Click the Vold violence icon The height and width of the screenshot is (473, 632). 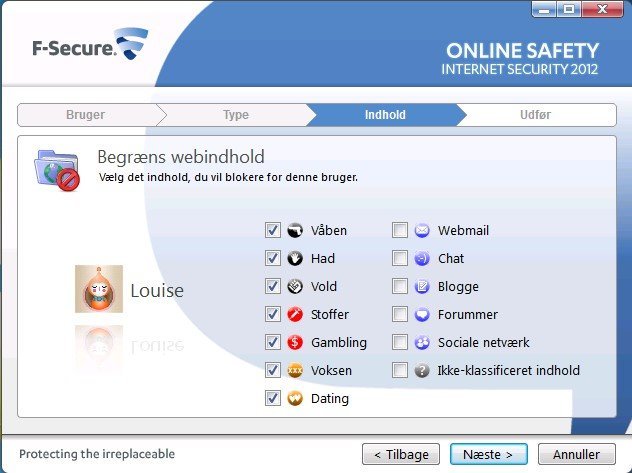[295, 286]
